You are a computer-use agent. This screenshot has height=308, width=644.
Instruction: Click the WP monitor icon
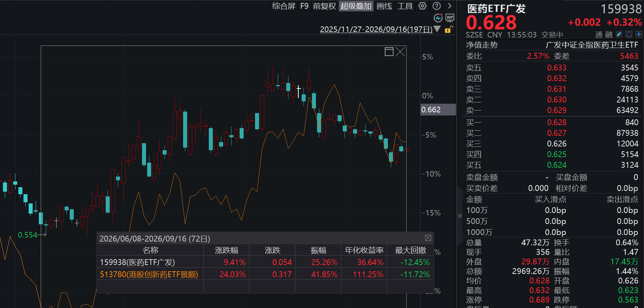click(450, 18)
